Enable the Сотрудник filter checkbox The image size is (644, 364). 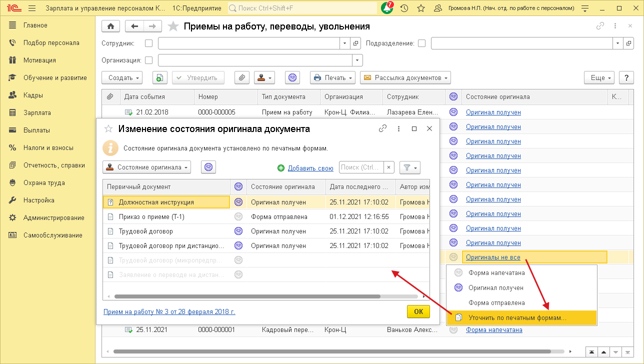[x=148, y=43]
